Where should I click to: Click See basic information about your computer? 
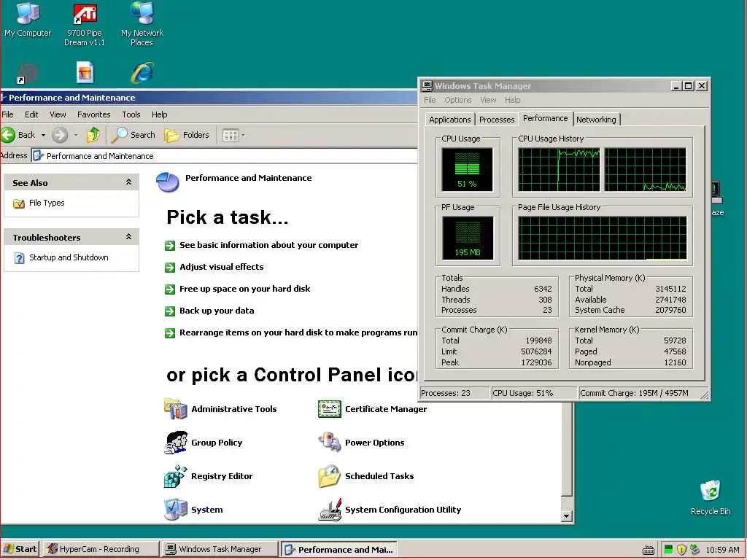268,245
